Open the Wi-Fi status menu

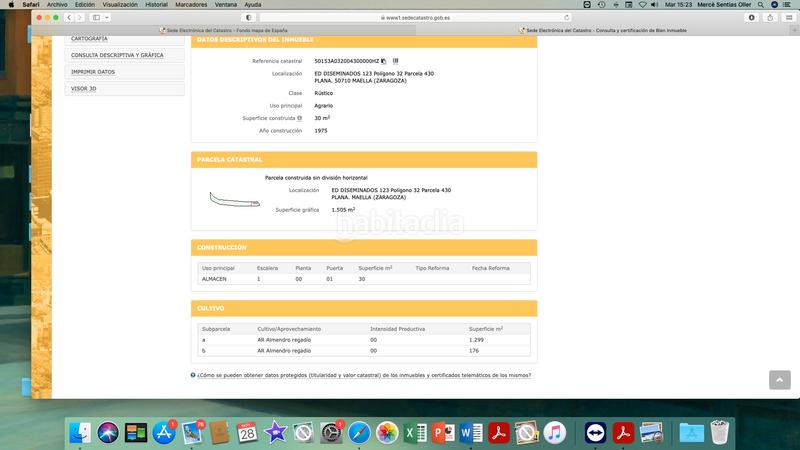click(642, 5)
